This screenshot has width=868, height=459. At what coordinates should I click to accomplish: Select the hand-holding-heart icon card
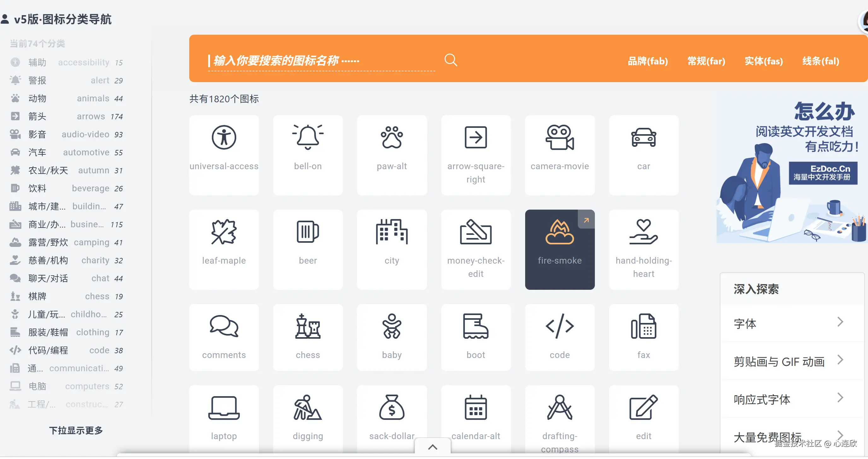point(643,249)
